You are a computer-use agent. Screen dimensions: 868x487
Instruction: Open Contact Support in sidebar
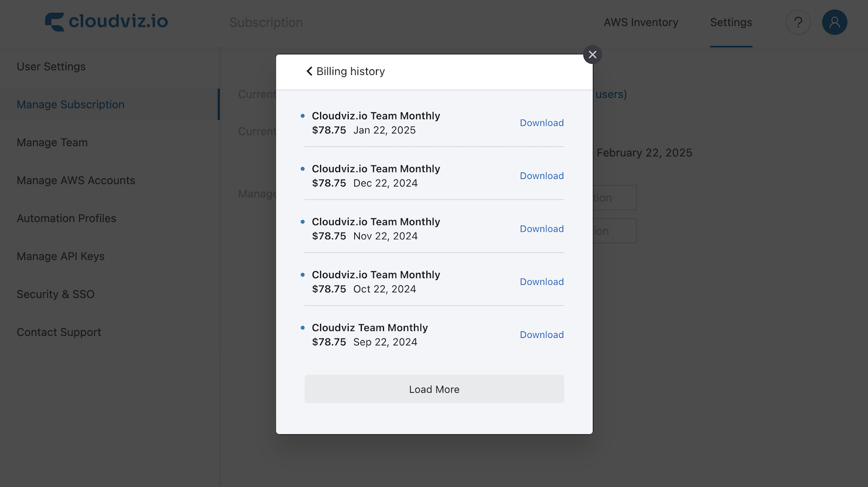tap(59, 332)
